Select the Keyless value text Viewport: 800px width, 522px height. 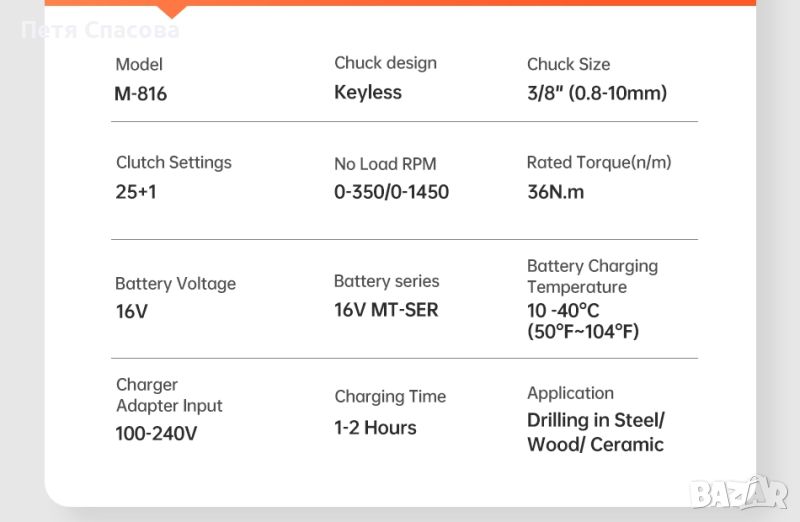pos(367,92)
